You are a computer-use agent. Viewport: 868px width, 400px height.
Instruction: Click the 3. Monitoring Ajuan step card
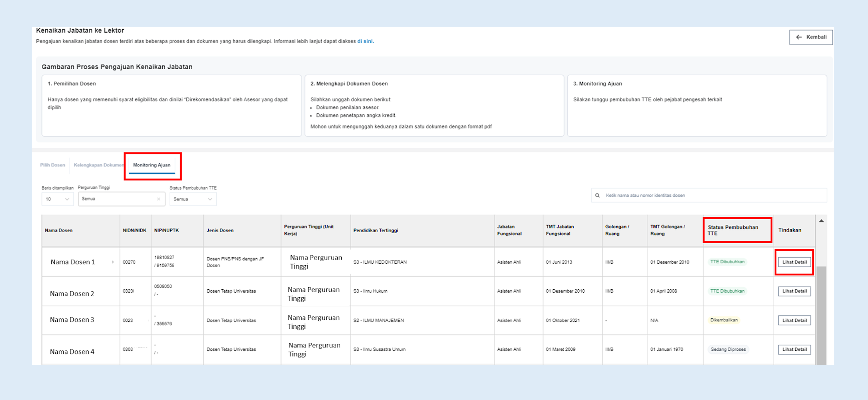coord(697,105)
